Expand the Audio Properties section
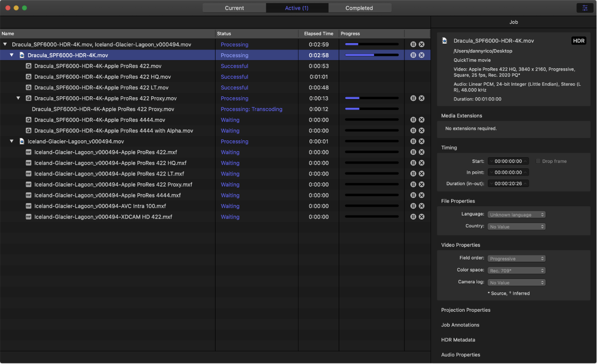Image resolution: width=597 pixels, height=364 pixels. [x=460, y=355]
